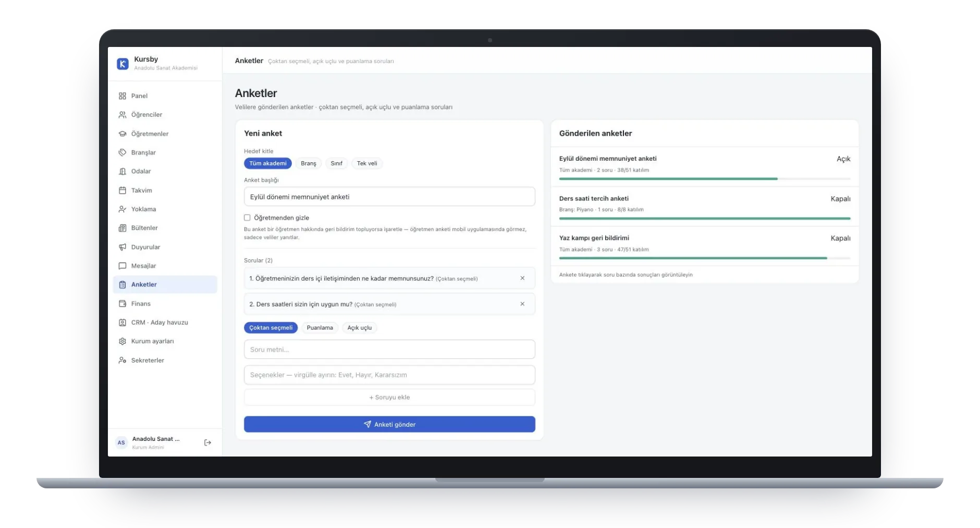Click the Kursby logo icon
The width and height of the screenshot is (980, 528).
123,64
